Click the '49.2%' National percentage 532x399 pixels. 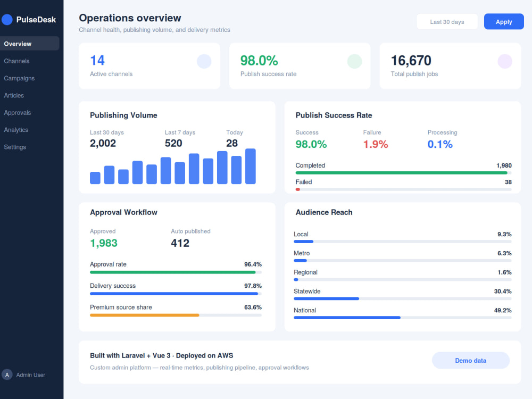click(503, 311)
